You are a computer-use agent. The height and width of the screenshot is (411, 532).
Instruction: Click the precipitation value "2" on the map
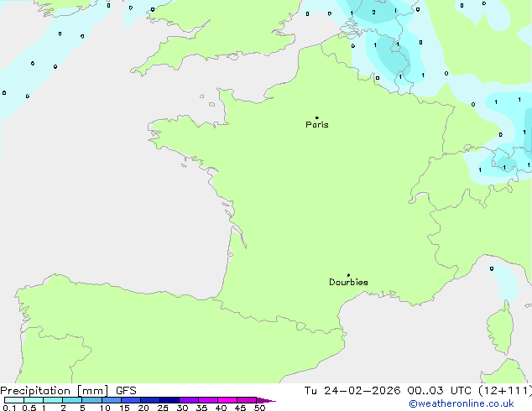tap(373, 13)
